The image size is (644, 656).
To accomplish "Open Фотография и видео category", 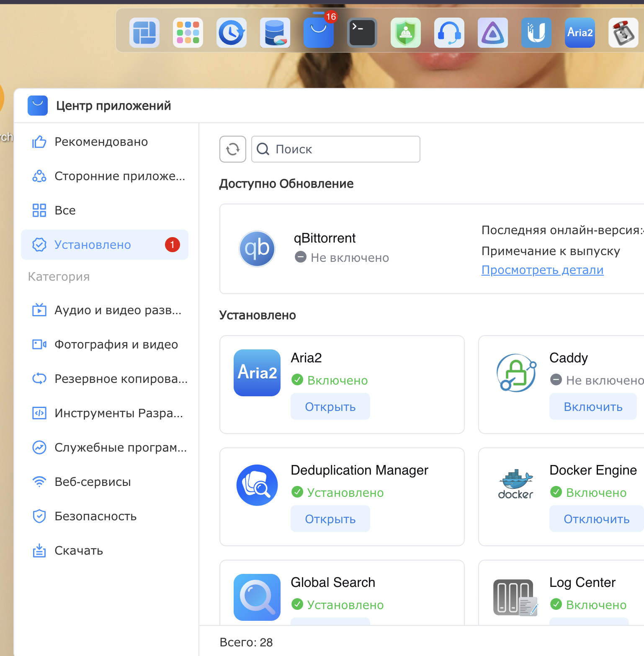I will tap(105, 344).
